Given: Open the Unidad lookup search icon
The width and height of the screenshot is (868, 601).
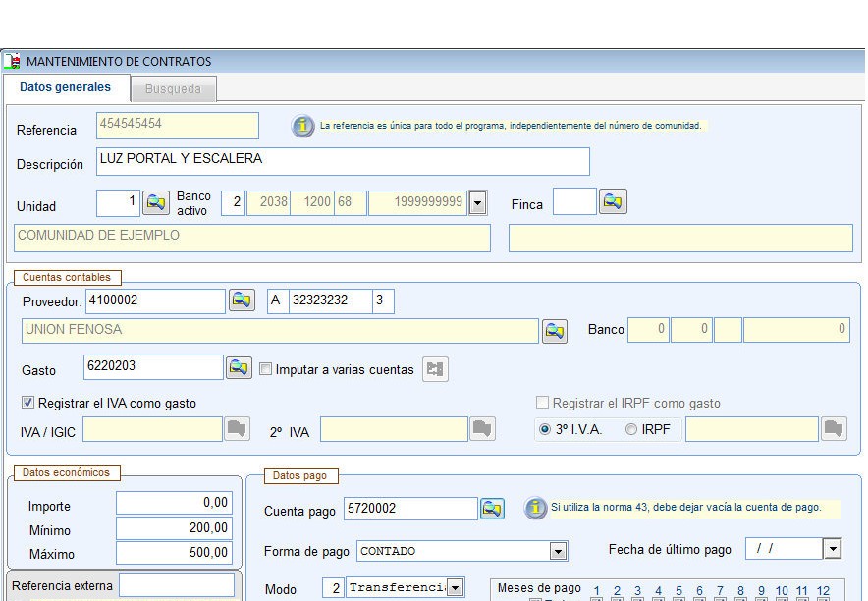Looking at the screenshot, I should [156, 203].
